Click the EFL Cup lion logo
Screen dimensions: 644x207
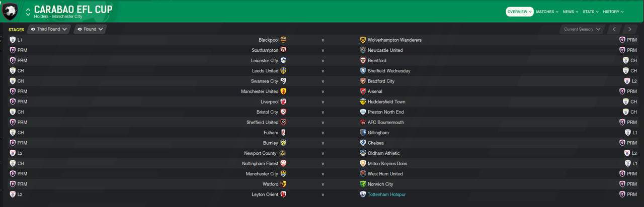pyautogui.click(x=10, y=12)
